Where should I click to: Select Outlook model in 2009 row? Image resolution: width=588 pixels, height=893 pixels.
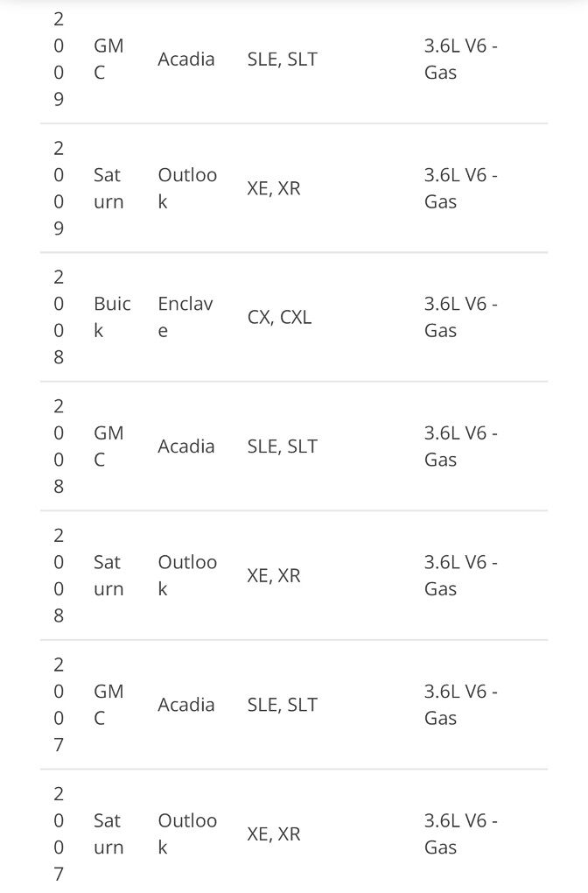pyautogui.click(x=187, y=188)
